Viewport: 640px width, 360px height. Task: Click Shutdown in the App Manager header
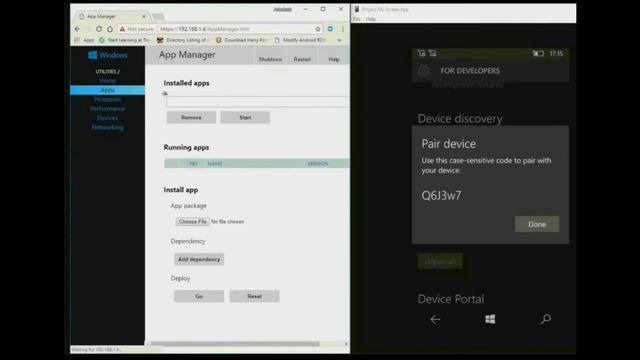(x=270, y=59)
